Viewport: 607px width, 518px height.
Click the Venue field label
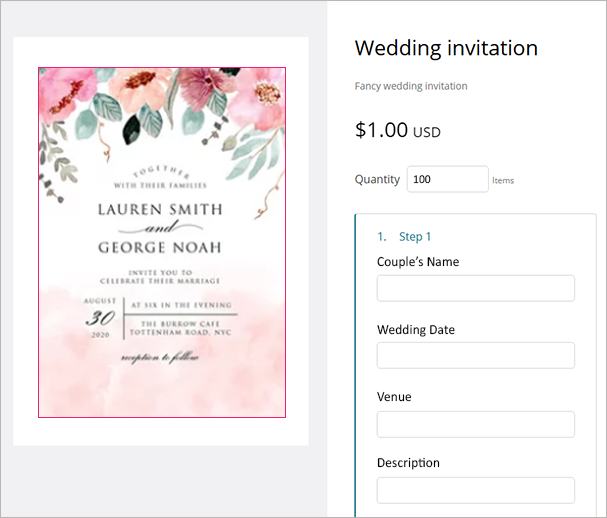point(394,397)
